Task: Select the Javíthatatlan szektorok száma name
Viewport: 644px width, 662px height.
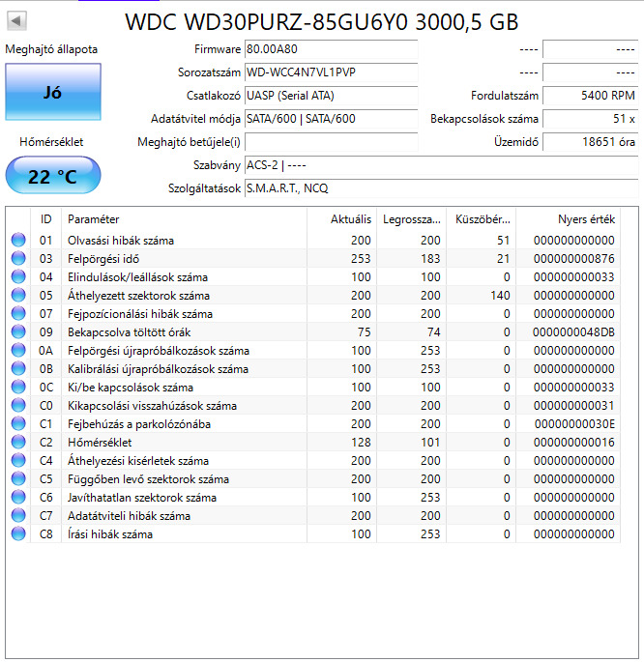Action: (x=142, y=498)
